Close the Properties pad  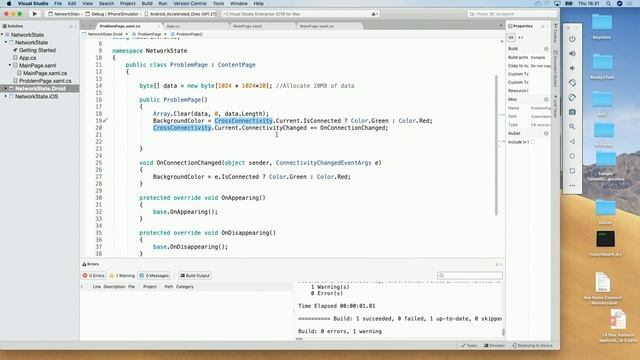click(x=547, y=26)
